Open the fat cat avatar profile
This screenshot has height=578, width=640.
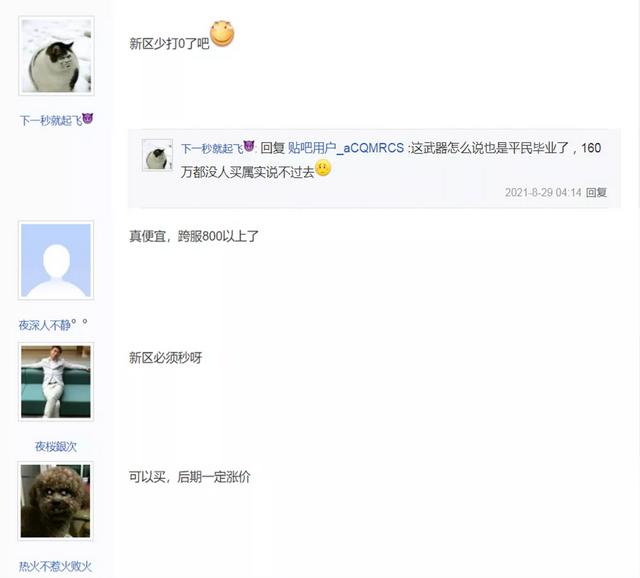click(x=56, y=56)
